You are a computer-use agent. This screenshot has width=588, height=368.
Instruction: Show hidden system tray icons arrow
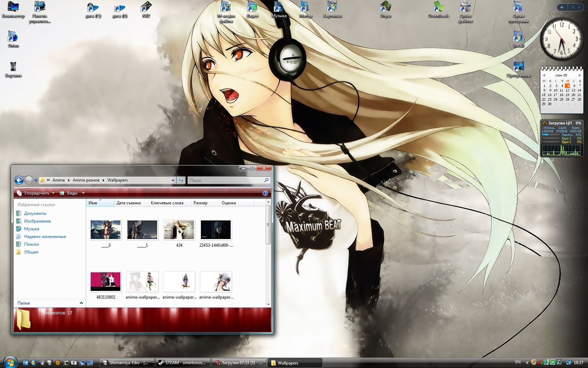pyautogui.click(x=527, y=362)
